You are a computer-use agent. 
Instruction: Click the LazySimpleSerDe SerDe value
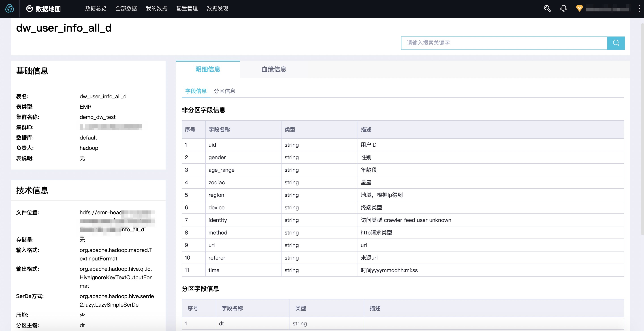pyautogui.click(x=117, y=301)
